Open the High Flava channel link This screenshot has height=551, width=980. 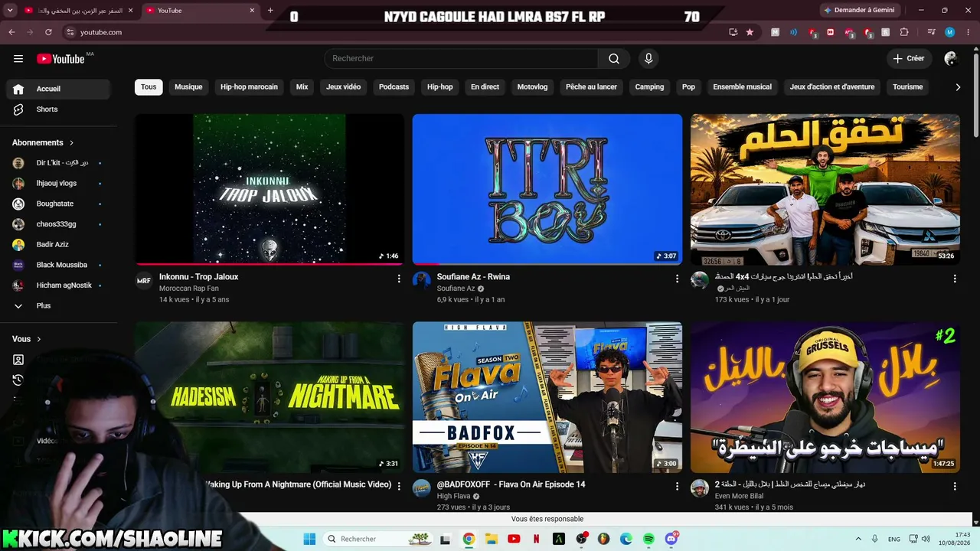coord(453,497)
